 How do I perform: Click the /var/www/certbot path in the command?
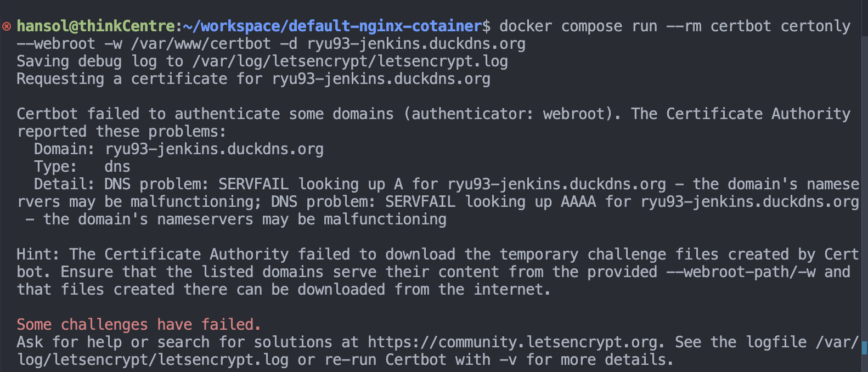(201, 44)
